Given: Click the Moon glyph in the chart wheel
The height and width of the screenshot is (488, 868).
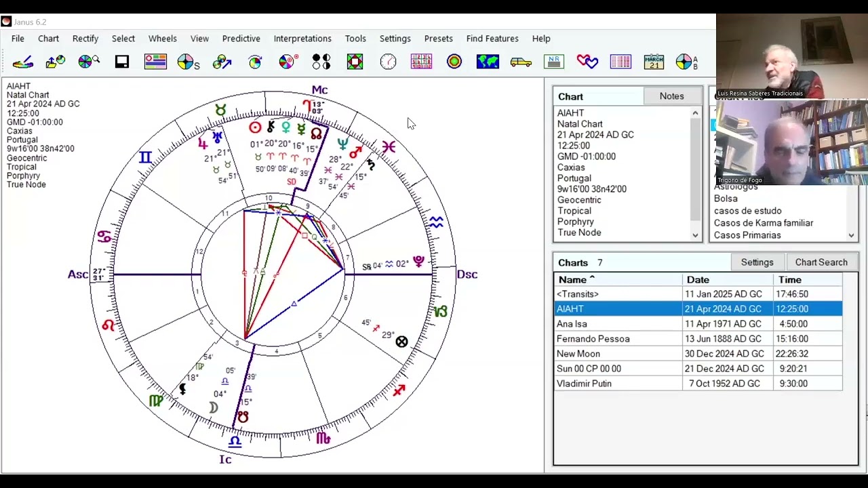Looking at the screenshot, I should click(214, 407).
